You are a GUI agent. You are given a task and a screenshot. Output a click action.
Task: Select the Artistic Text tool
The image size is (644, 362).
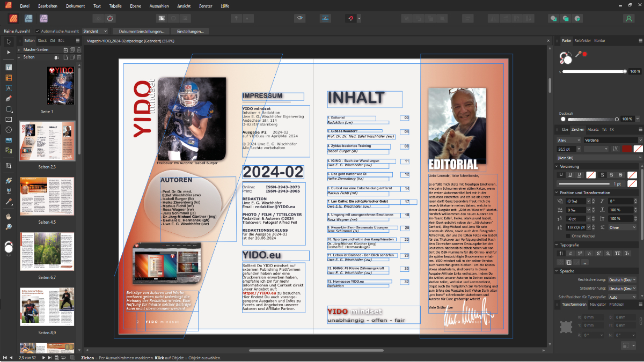(9, 88)
